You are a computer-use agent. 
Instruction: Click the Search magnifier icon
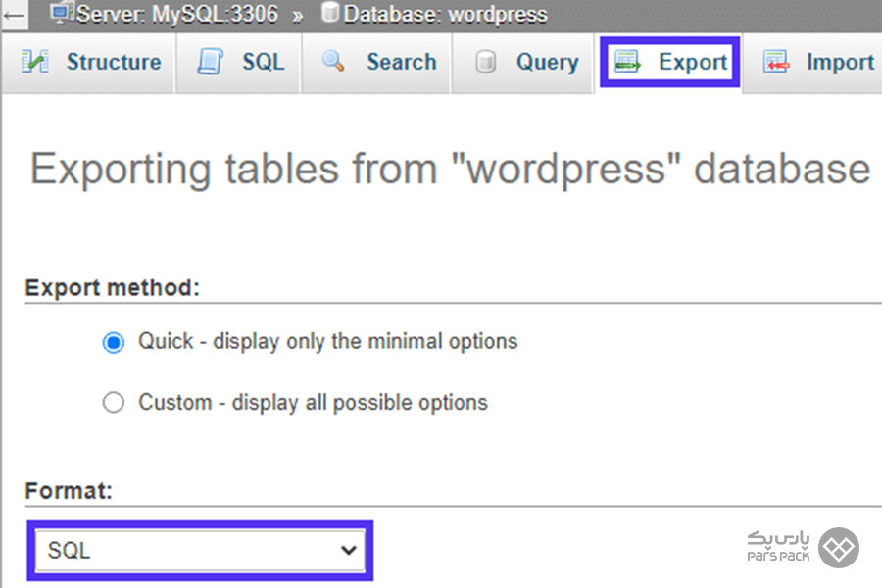click(x=333, y=61)
